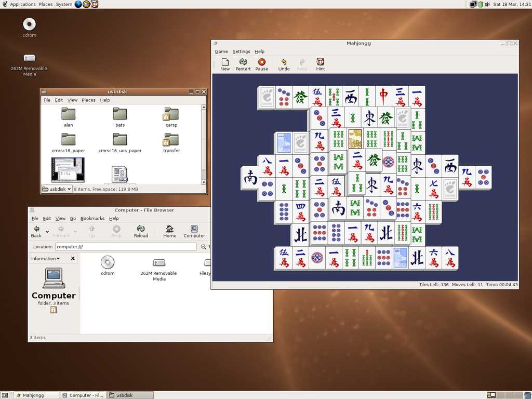Open the cdrom icon on the desktop
Screen dimensions: 532x399
coord(30,27)
